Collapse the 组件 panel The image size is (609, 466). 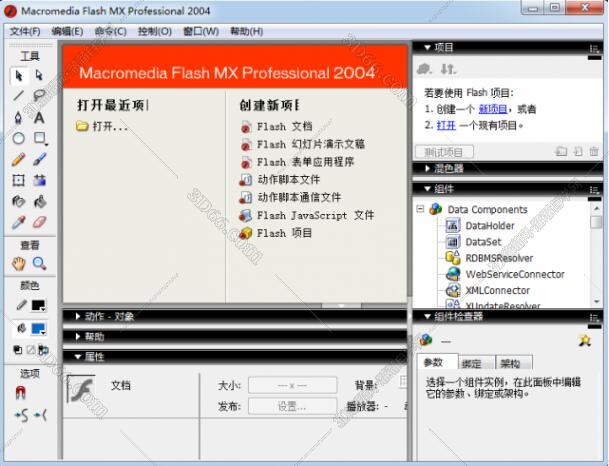point(428,189)
